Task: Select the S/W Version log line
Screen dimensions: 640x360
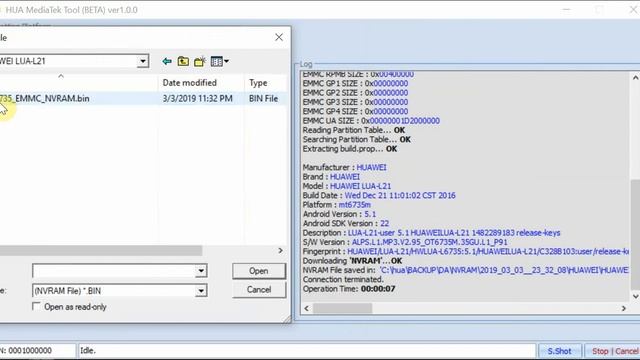Action: [405, 242]
